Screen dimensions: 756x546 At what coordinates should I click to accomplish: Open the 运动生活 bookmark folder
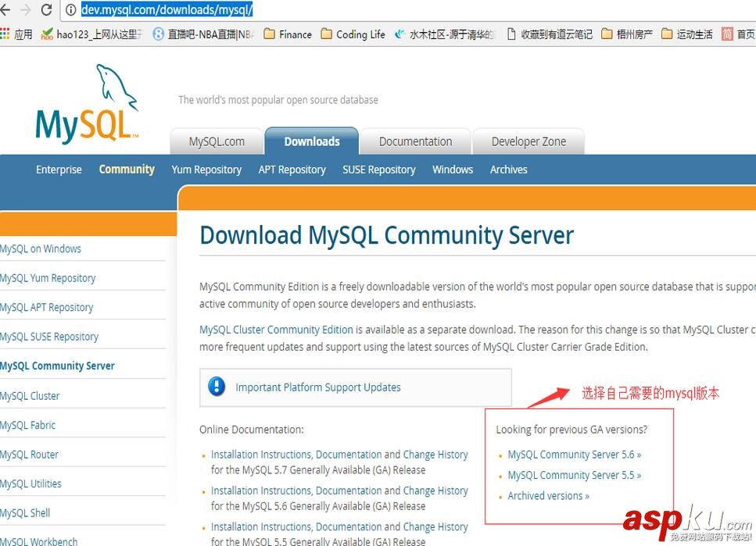click(687, 34)
